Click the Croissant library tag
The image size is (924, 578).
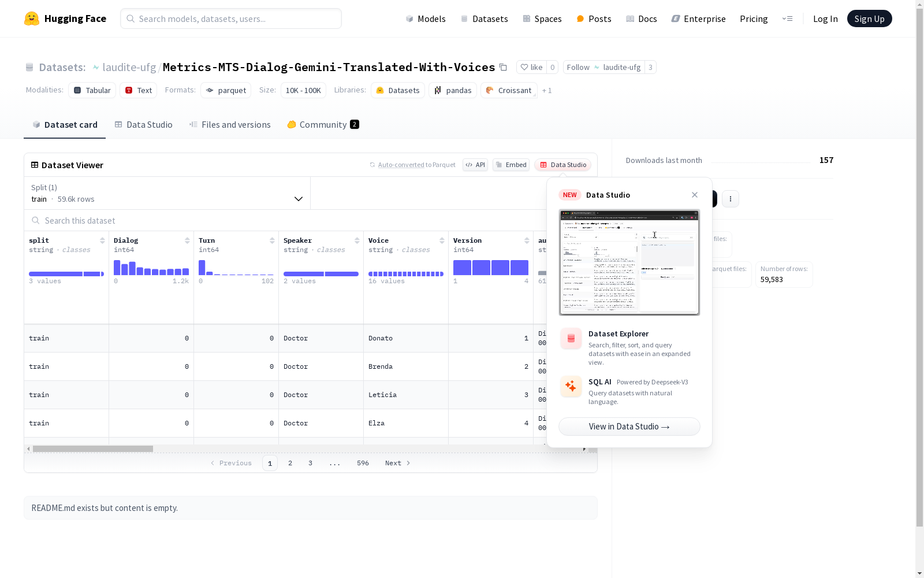click(509, 90)
